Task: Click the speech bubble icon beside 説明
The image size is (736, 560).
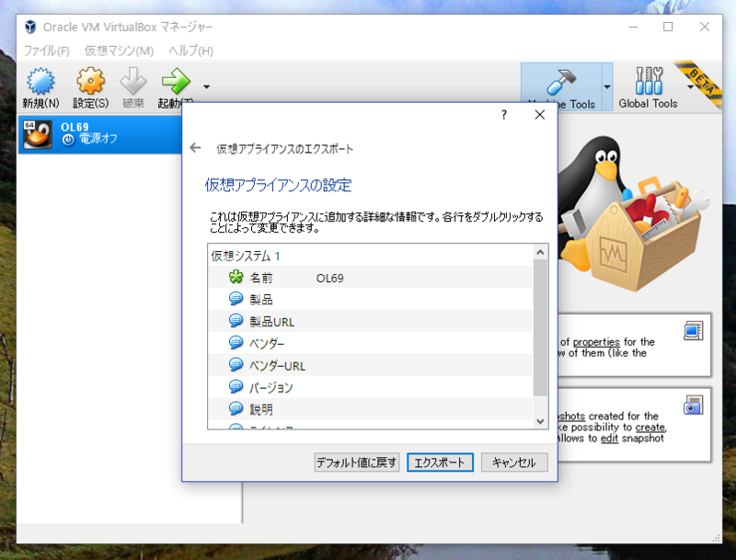Action: pos(236,408)
